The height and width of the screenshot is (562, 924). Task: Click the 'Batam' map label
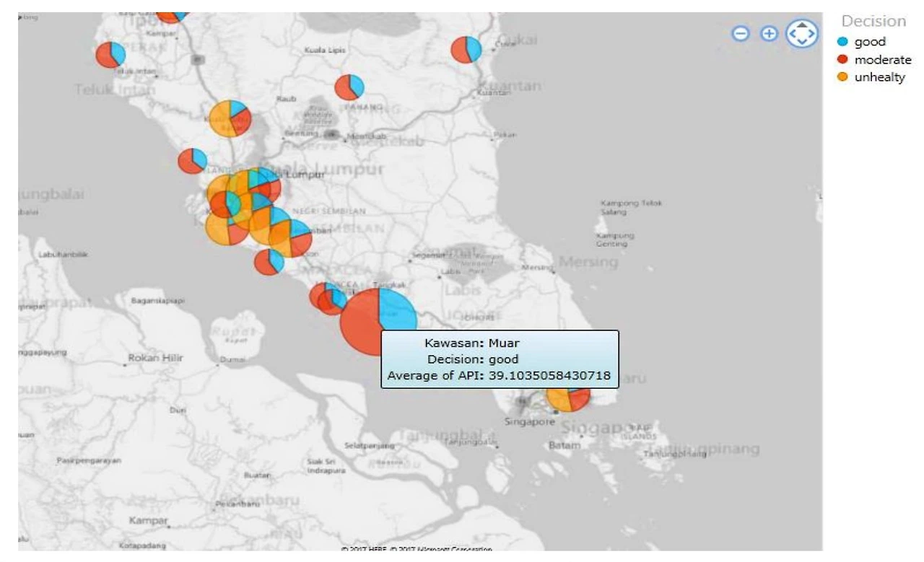[565, 446]
